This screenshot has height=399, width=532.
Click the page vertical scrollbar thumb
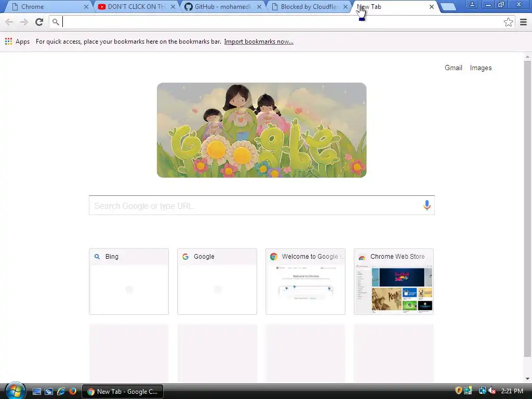[x=527, y=209]
